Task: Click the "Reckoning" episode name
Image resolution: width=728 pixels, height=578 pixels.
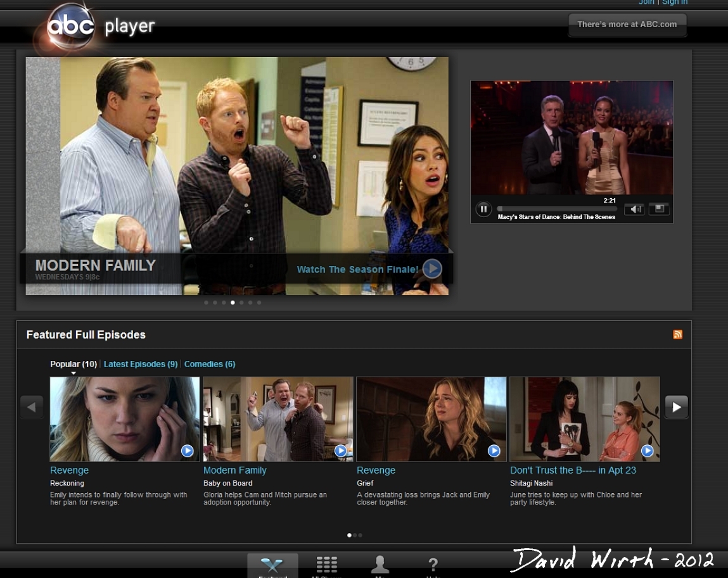Action: point(67,484)
